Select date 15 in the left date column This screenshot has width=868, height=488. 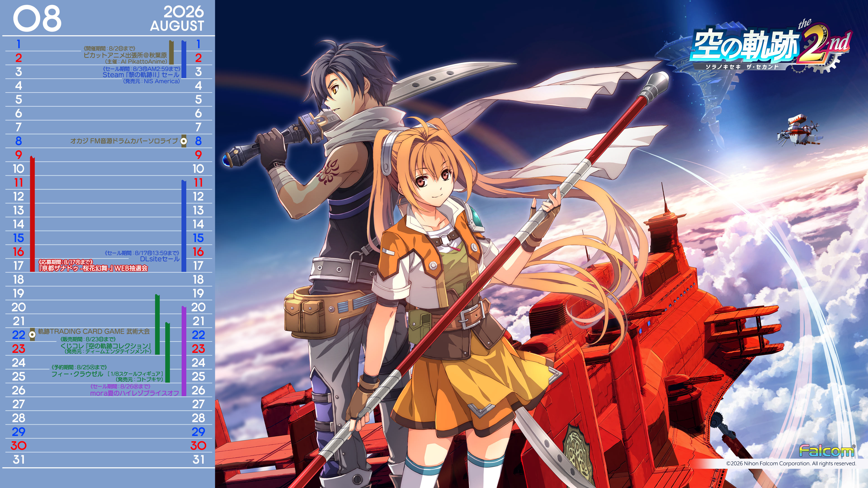[x=19, y=238]
